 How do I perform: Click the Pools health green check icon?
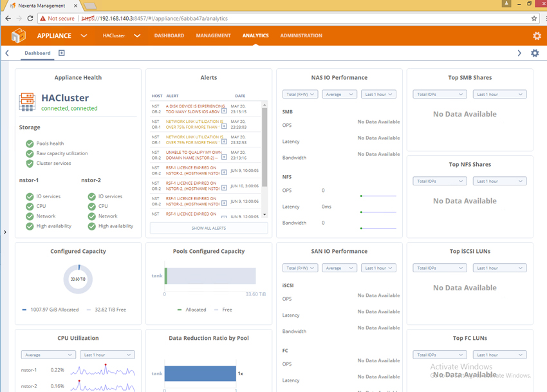(30, 144)
